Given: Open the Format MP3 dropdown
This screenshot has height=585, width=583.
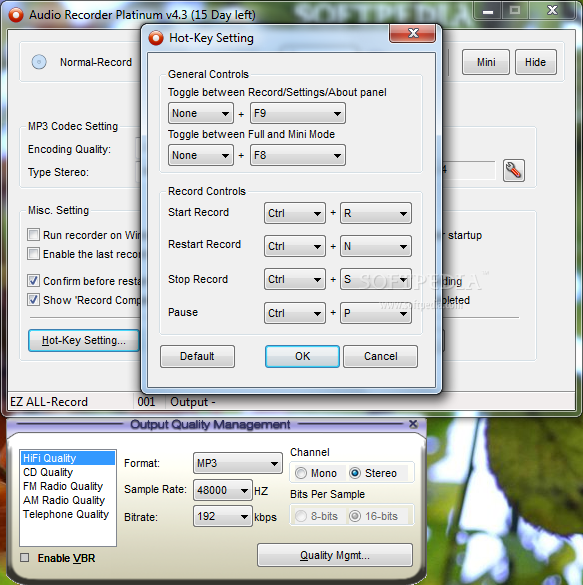Looking at the screenshot, I should pyautogui.click(x=238, y=463).
